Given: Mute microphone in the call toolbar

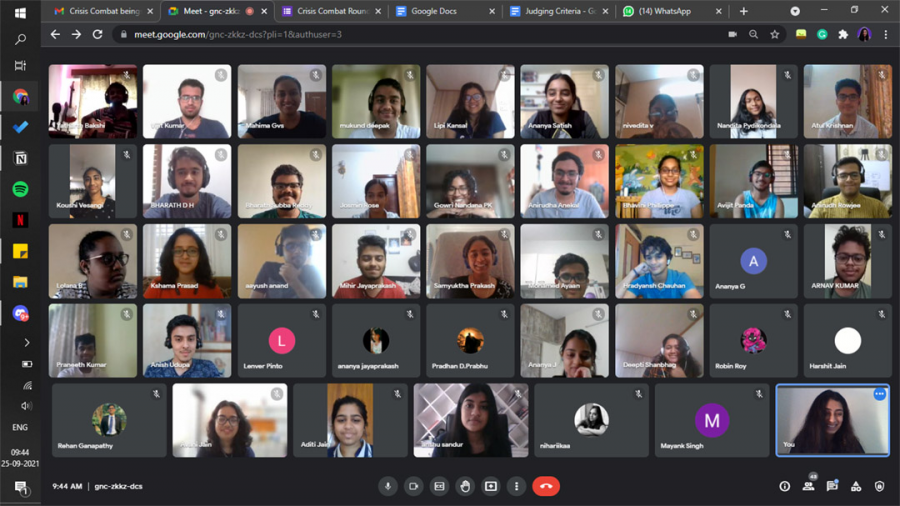Looking at the screenshot, I should click(x=388, y=486).
